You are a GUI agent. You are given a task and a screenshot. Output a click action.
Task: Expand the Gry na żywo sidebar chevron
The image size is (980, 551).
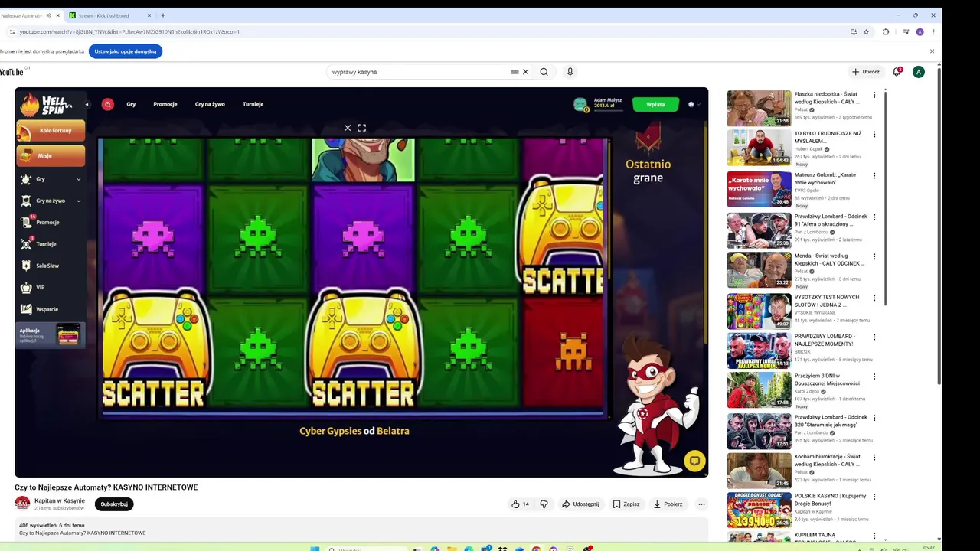tap(78, 201)
